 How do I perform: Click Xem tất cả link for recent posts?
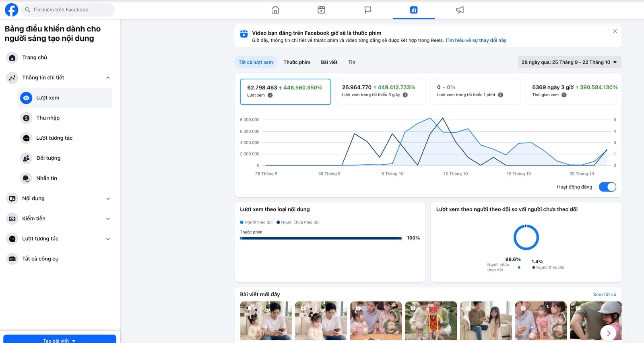(x=605, y=295)
